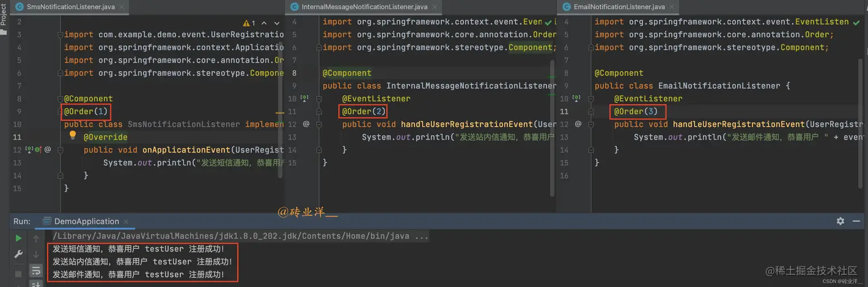
Task: Click line number 16 in Email editor
Action: (564, 176)
